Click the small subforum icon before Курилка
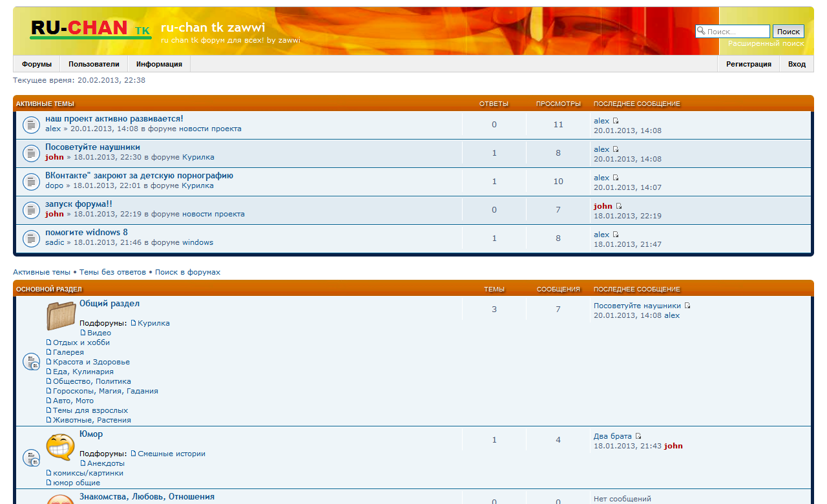The width and height of the screenshot is (827, 504). point(134,323)
